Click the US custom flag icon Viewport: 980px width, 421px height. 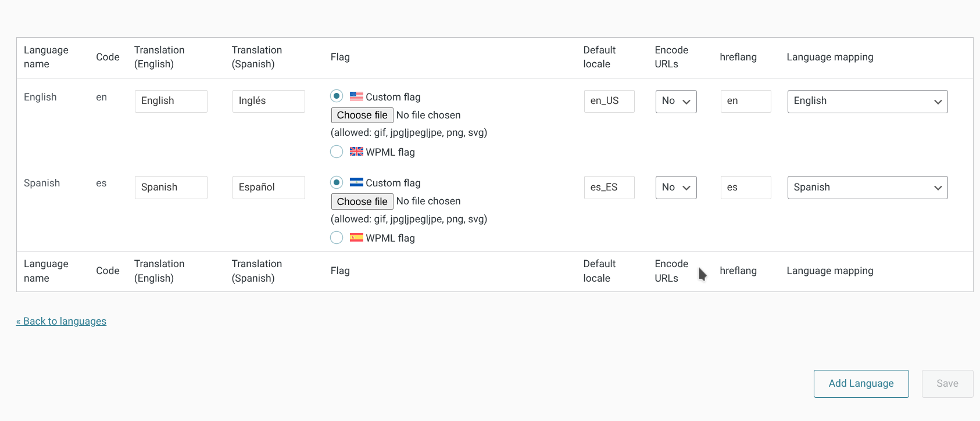click(356, 96)
